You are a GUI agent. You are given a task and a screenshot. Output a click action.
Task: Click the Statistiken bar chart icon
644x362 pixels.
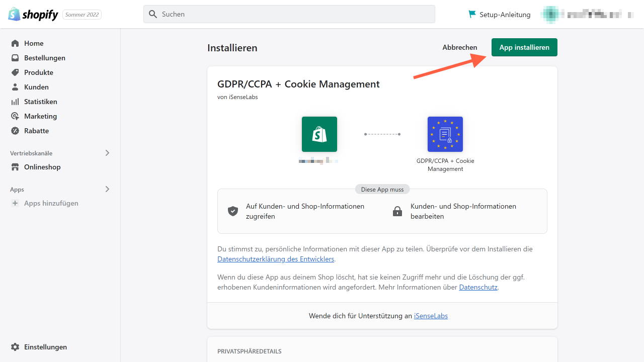pyautogui.click(x=15, y=102)
